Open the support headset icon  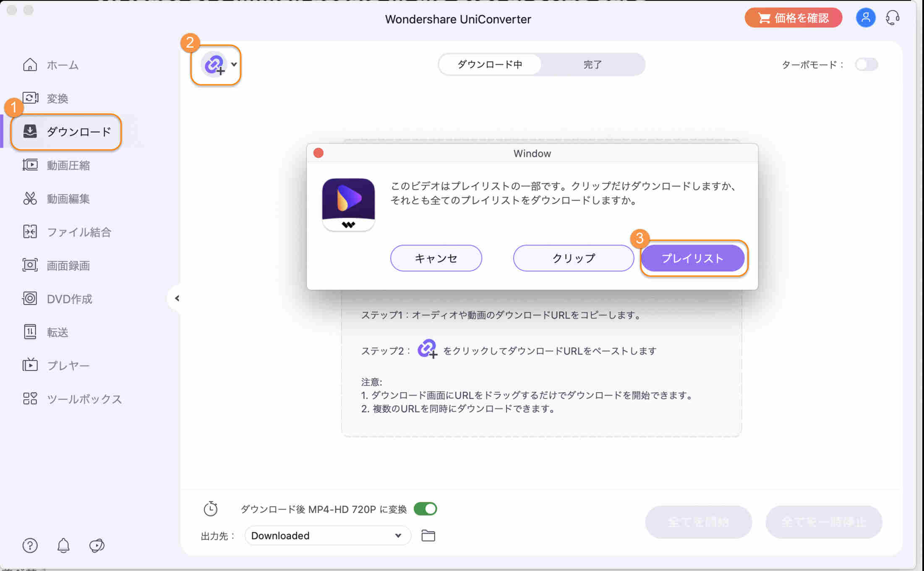893,18
